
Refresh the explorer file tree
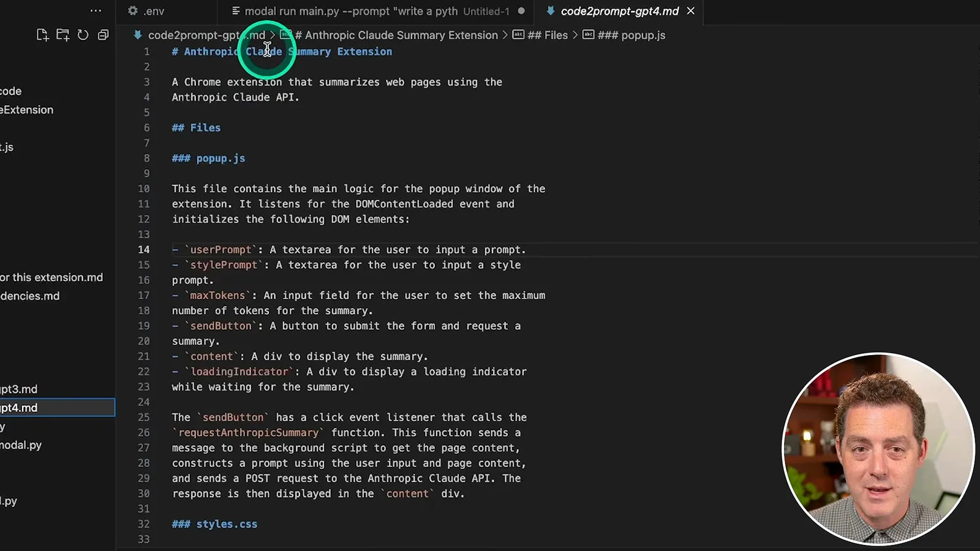83,35
